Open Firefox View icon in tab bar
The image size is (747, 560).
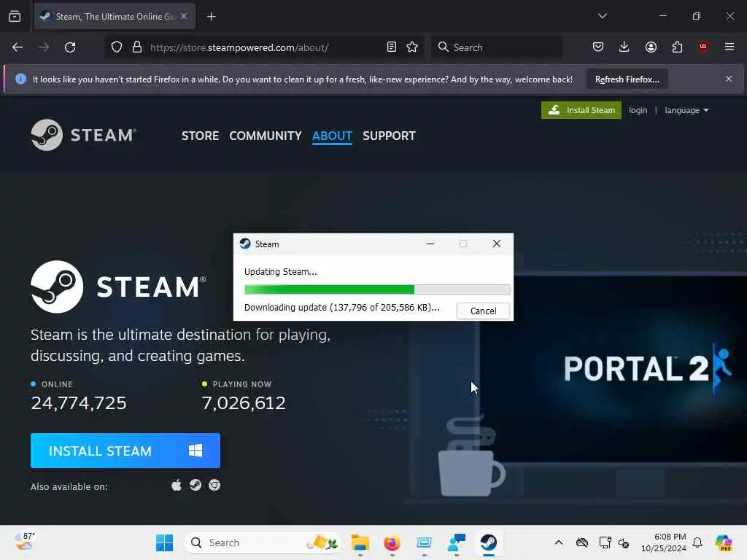click(15, 17)
